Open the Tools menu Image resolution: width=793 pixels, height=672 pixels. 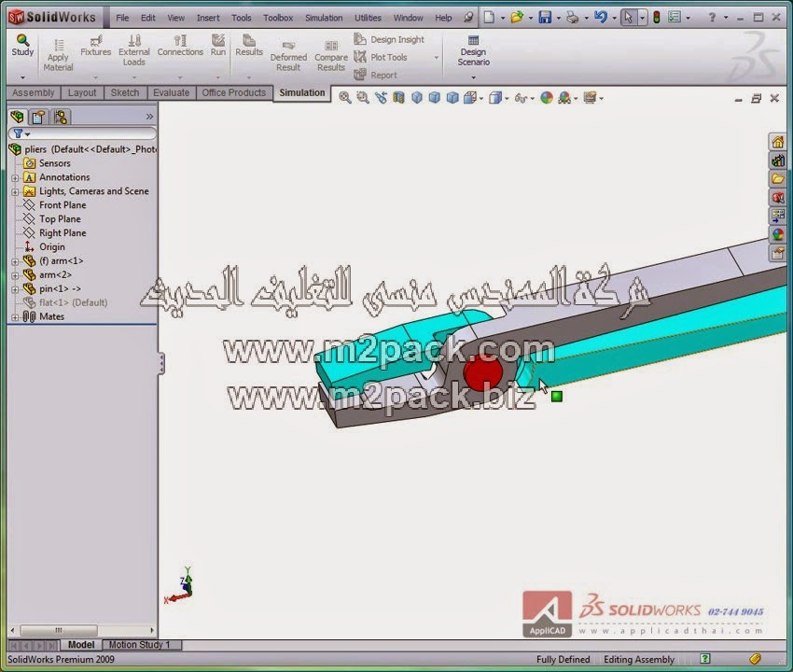point(242,18)
